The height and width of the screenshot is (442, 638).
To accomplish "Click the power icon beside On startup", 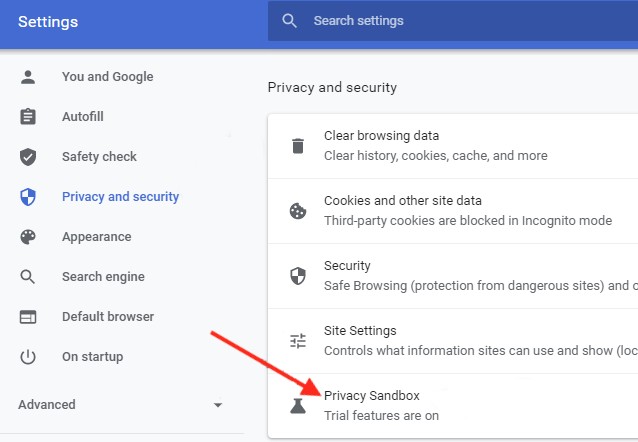I will [x=28, y=357].
